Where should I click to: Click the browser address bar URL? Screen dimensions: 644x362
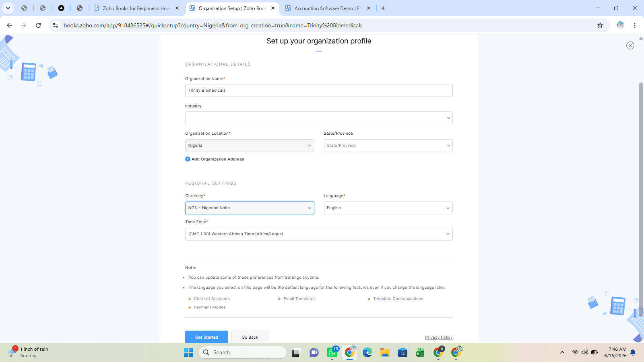tap(213, 25)
